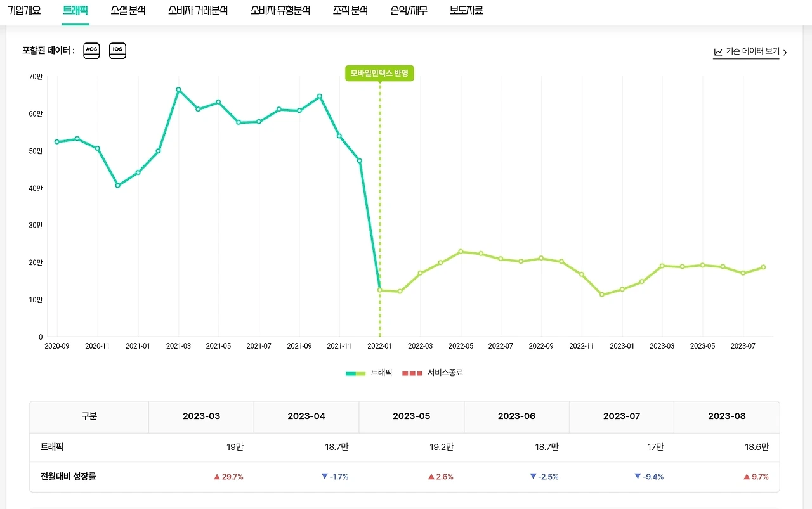This screenshot has height=509, width=812.
Task: Click the 18.7만 value under 2023-04
Action: [337, 448]
